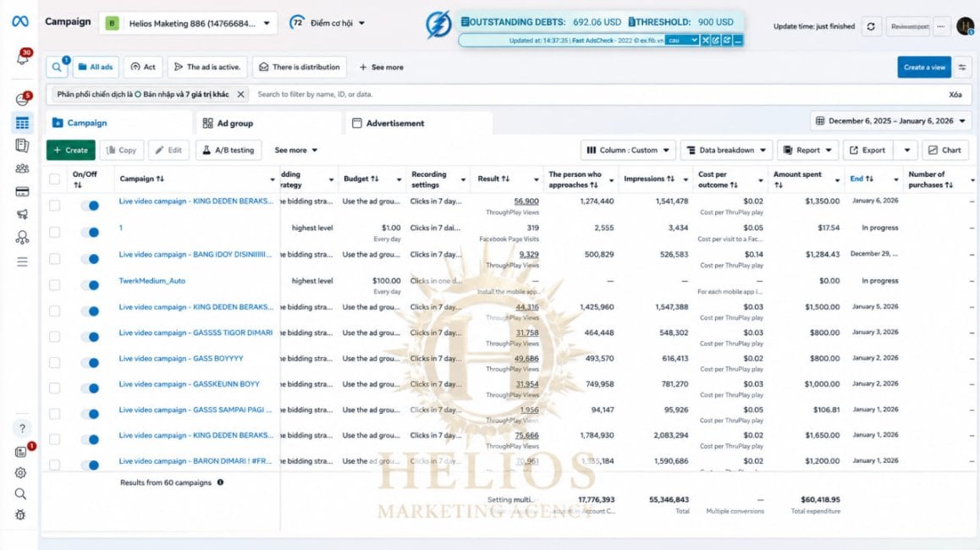Open the Audiences people icon in sidebar
980x550 pixels.
pos(22,168)
